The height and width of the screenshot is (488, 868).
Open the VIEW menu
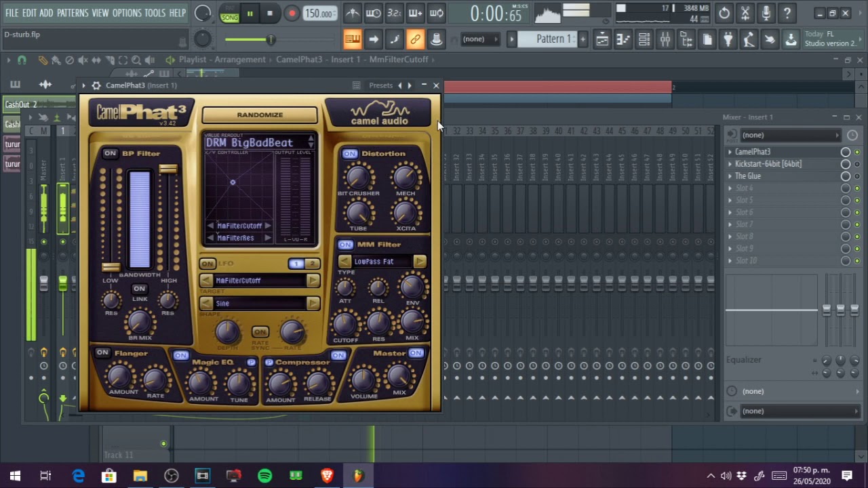[x=100, y=13]
